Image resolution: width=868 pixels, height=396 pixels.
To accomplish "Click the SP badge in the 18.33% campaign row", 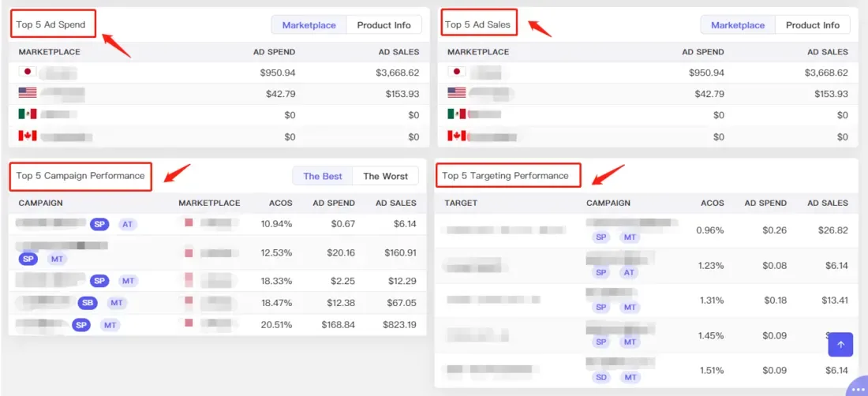I will point(99,281).
